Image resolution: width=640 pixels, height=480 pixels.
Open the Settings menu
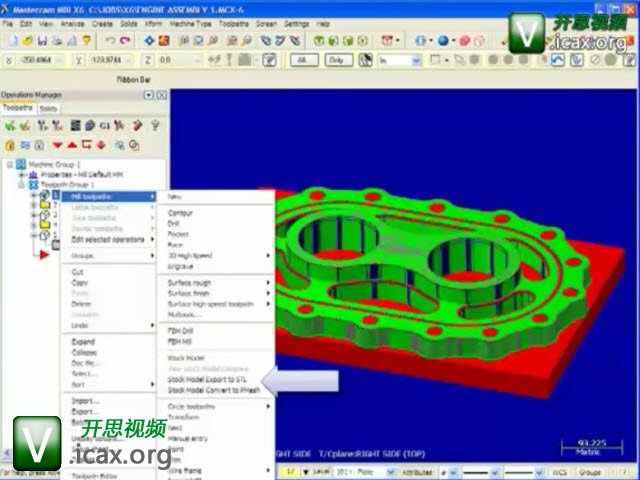(297, 24)
